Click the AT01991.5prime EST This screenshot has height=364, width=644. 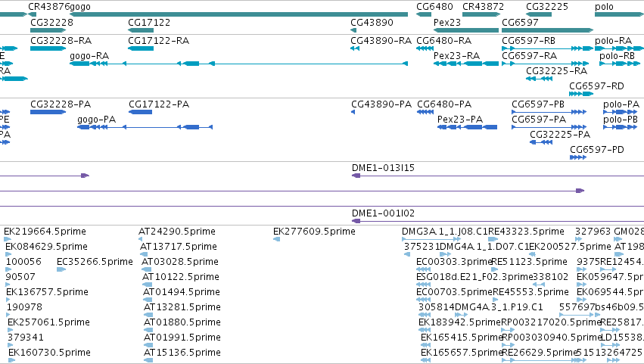tap(148, 345)
